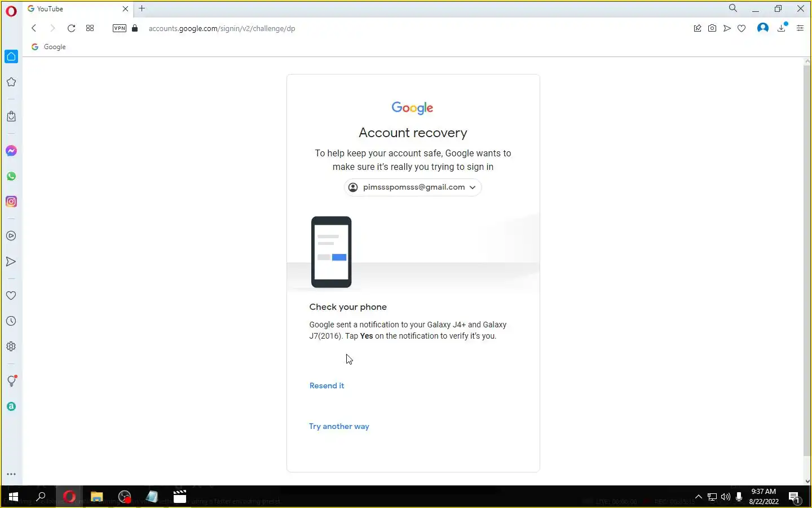This screenshot has width=812, height=508.
Task: Open the Pinboards heart in the sidebar
Action: pos(11,296)
